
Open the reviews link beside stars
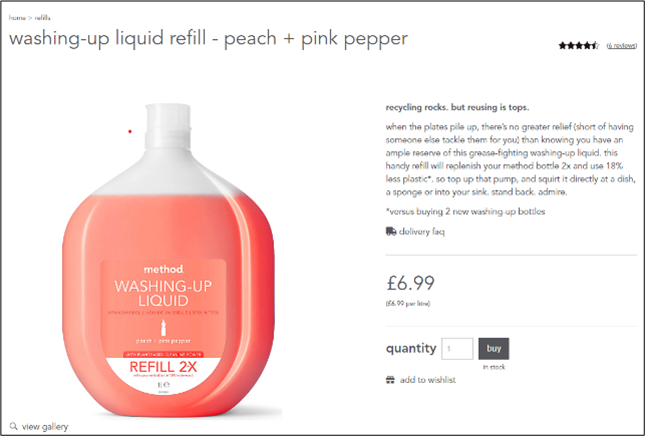point(622,45)
